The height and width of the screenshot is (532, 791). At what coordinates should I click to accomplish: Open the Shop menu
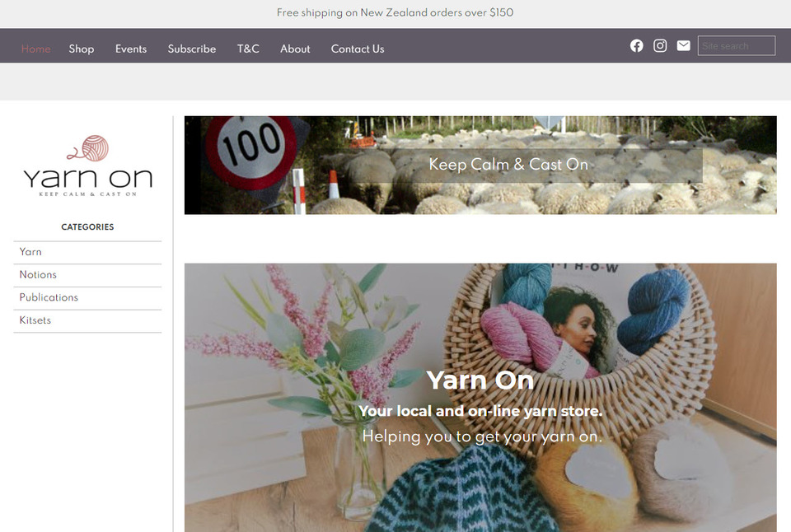(82, 49)
